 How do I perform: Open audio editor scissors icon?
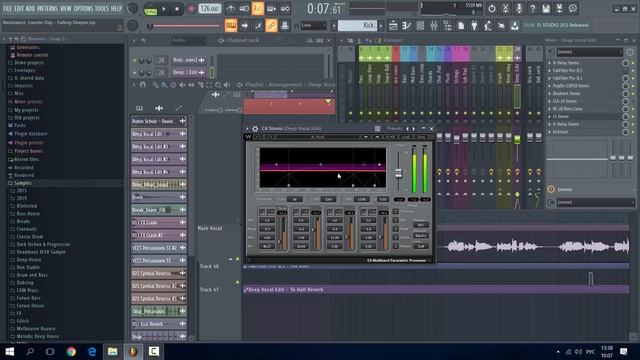[x=505, y=9]
